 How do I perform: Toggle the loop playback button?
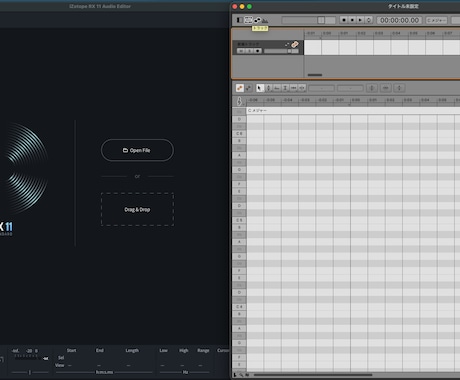click(x=368, y=20)
